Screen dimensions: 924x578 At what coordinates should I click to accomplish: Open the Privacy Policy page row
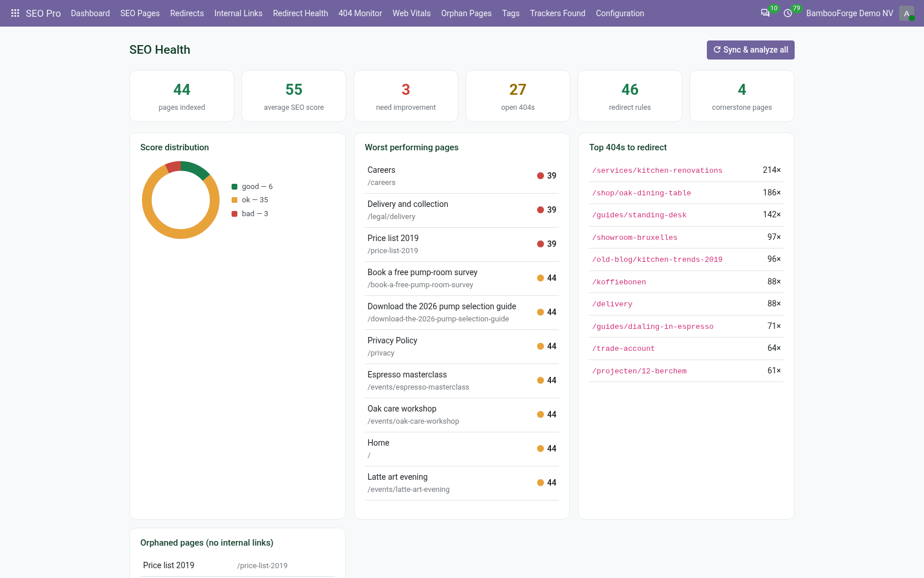(462, 347)
